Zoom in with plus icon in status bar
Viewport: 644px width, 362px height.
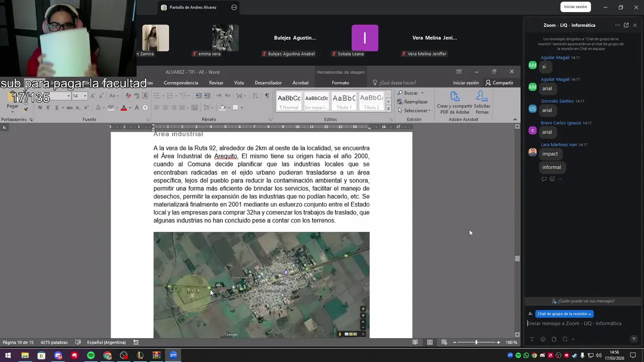[x=499, y=342]
